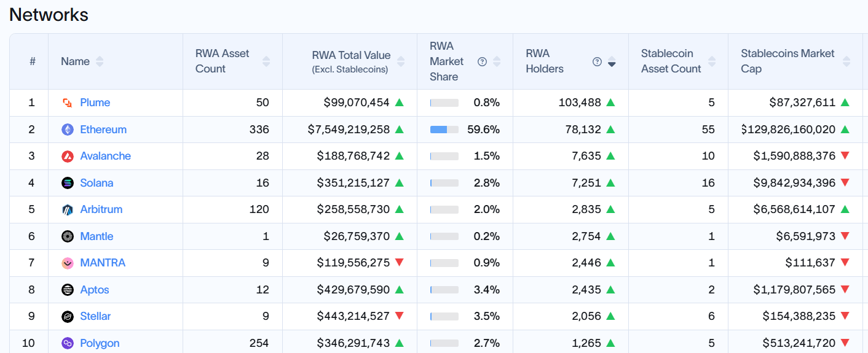Sort table by Name column
The image size is (868, 353).
100,61
